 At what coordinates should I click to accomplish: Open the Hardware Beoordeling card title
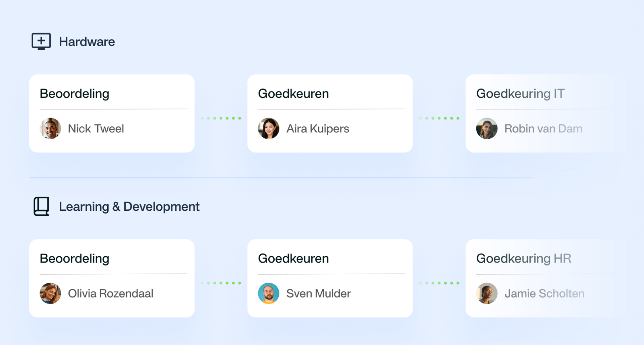(x=74, y=94)
